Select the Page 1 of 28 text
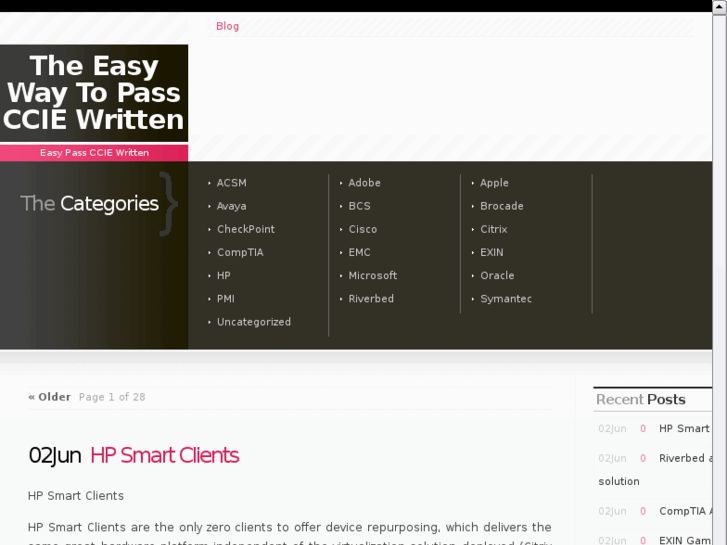727x545 pixels. (x=112, y=397)
